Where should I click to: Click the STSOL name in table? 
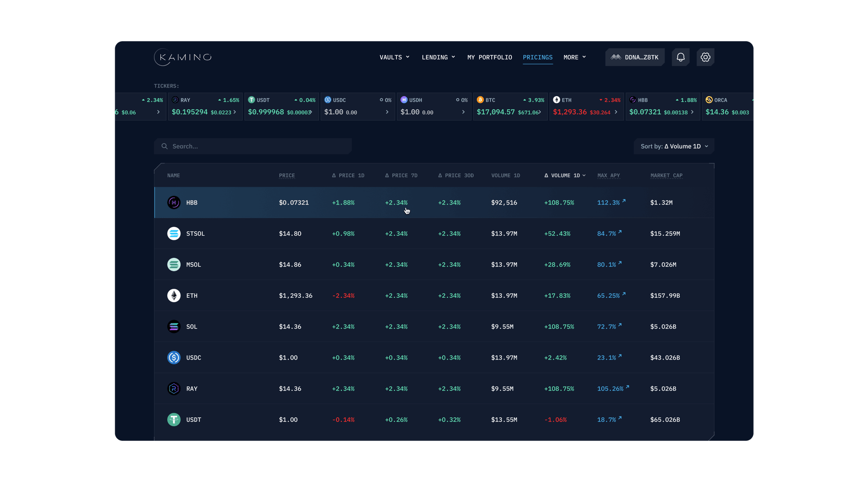pyautogui.click(x=195, y=234)
